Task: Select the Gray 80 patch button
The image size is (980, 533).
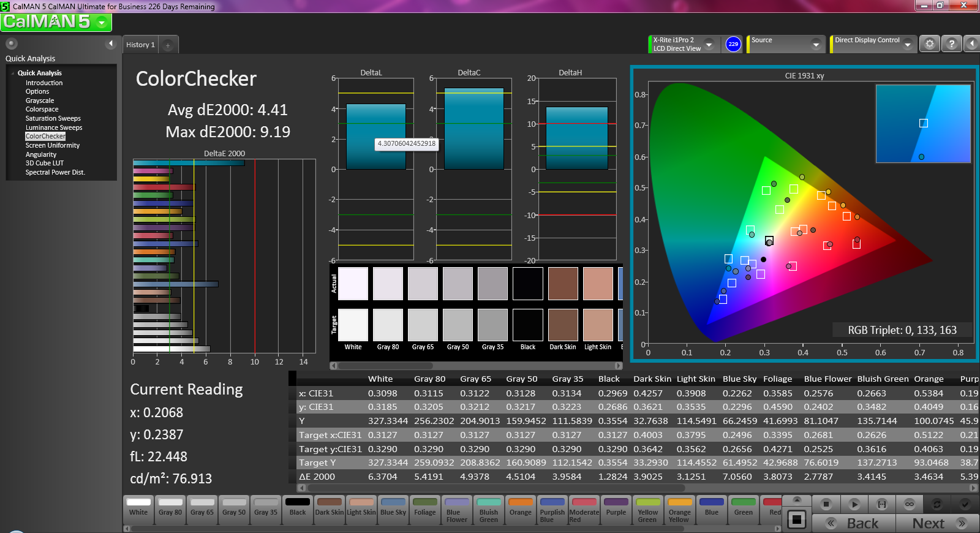Action: [x=170, y=510]
